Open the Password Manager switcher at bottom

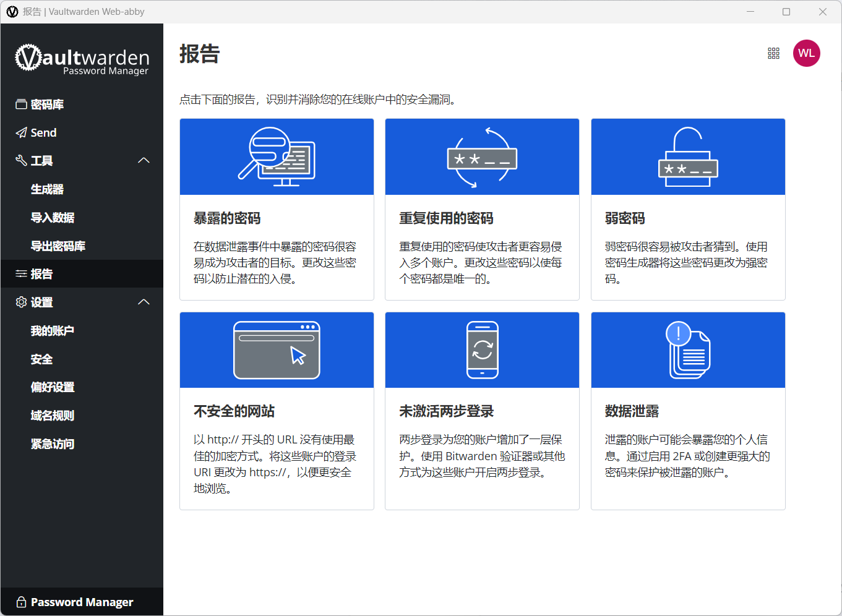(82, 602)
